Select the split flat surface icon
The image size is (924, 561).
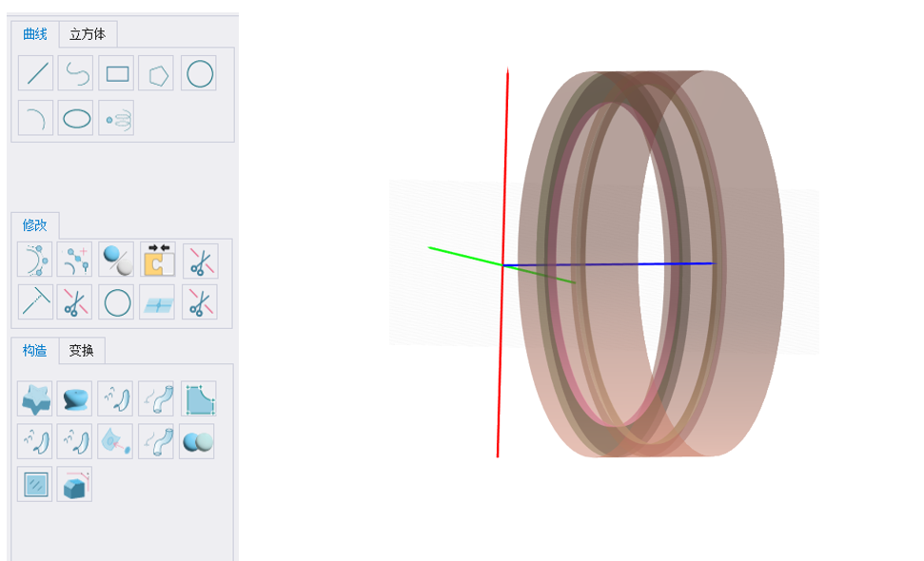point(157,302)
